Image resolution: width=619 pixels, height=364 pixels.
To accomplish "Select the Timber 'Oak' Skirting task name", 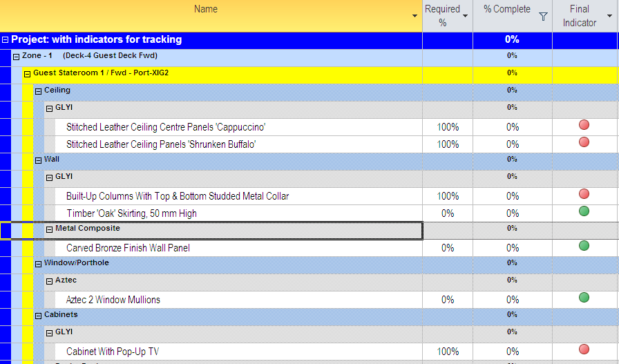I will [131, 213].
